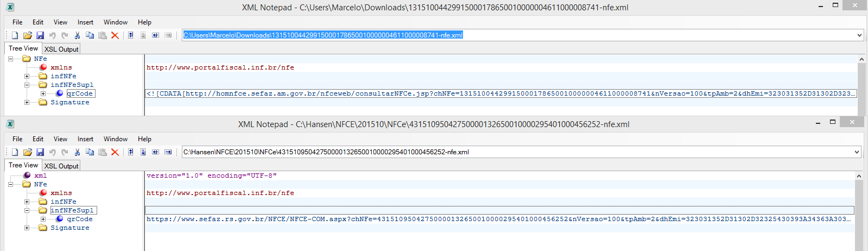Open file path dropdown arrow in bottom window

857,152
